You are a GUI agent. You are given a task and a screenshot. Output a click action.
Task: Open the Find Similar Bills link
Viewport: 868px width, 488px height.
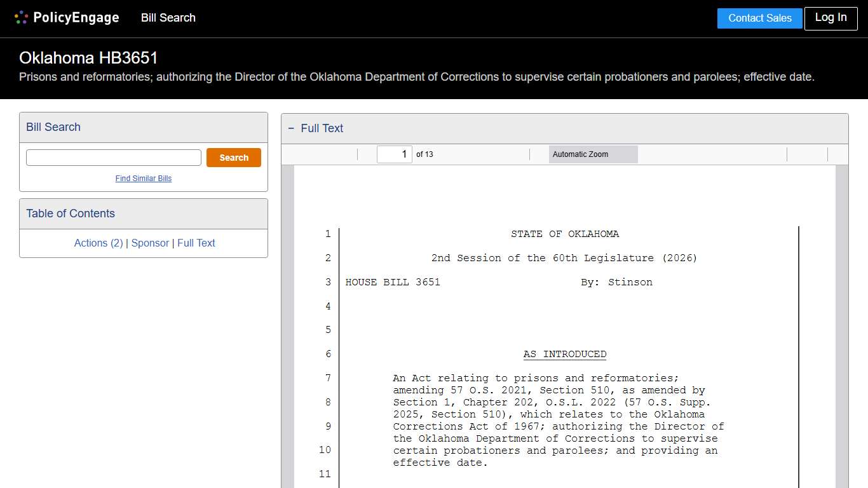click(x=143, y=179)
